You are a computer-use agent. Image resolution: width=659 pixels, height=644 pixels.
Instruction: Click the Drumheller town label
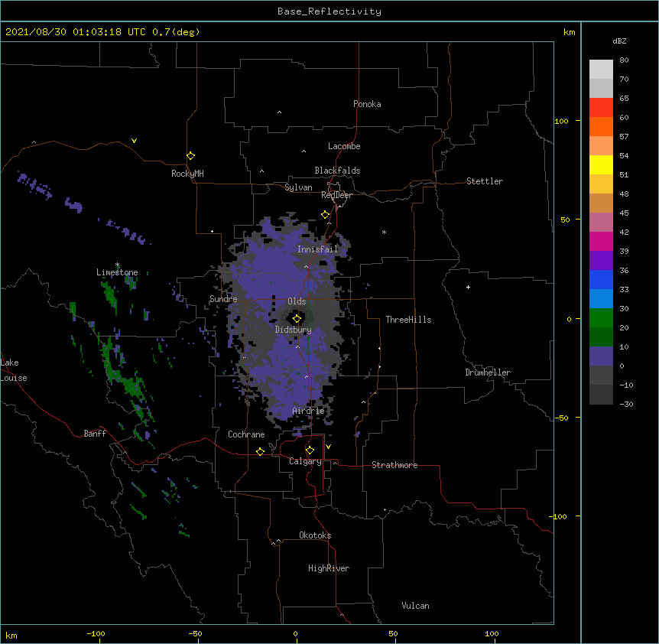click(488, 372)
